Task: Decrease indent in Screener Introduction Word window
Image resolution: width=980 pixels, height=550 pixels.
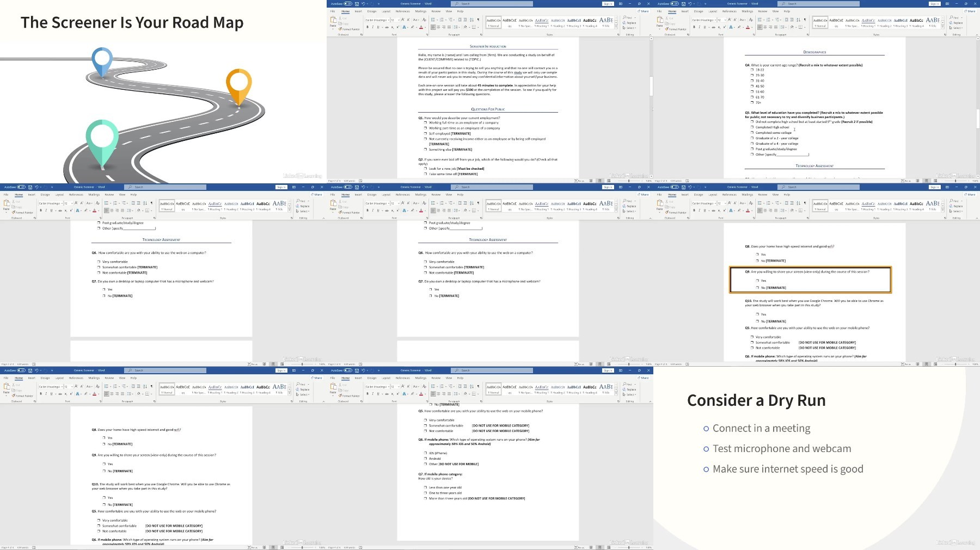Action: (460, 20)
